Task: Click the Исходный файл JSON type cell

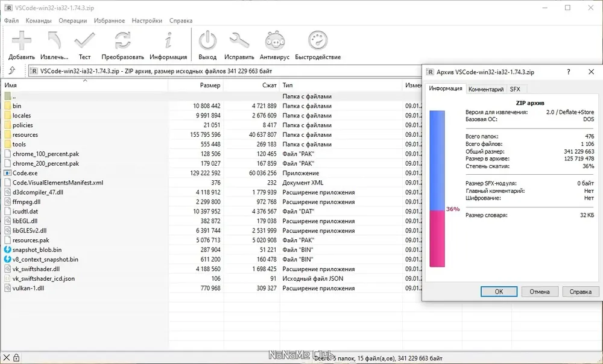Action: [x=312, y=278]
